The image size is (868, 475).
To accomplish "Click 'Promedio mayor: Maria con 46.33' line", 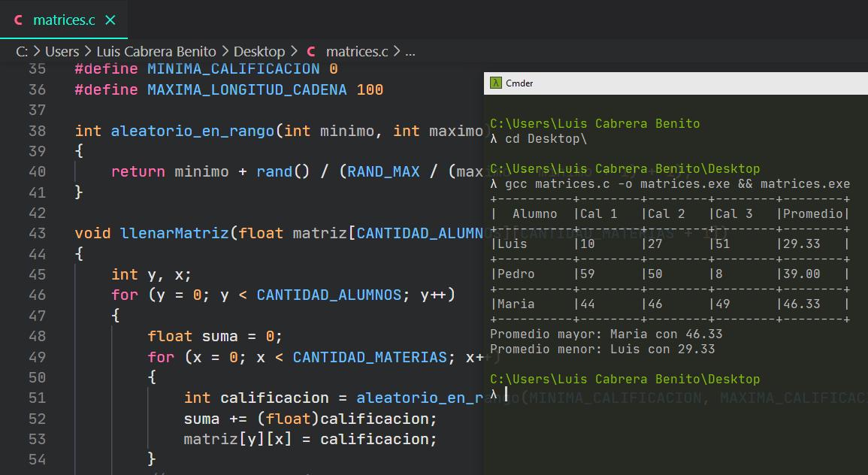I will (606, 334).
